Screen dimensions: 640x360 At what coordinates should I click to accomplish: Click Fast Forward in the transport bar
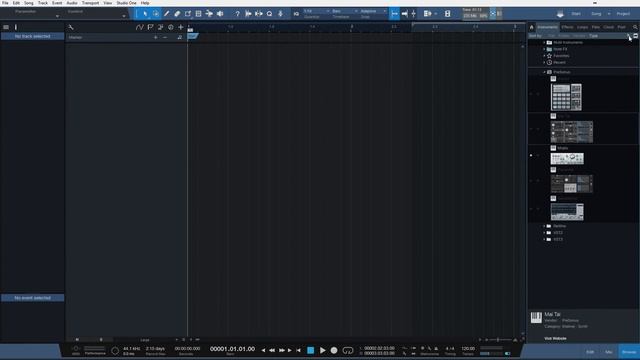pos(282,350)
